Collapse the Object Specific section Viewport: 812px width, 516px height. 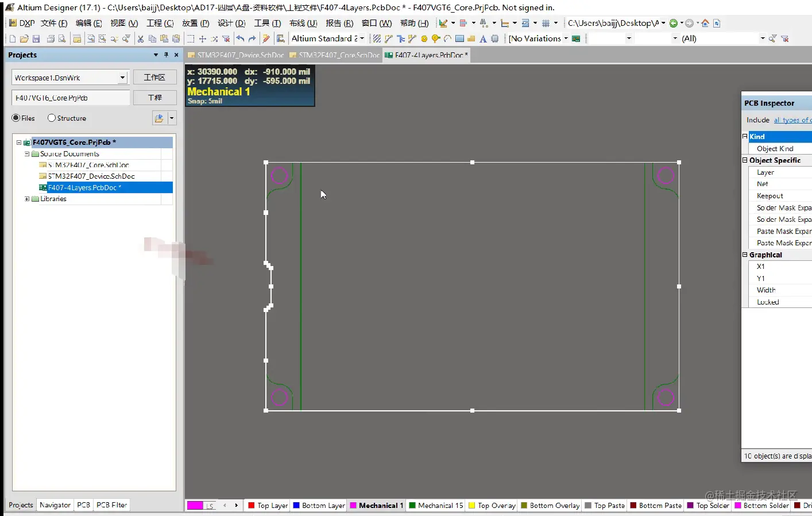(x=745, y=160)
